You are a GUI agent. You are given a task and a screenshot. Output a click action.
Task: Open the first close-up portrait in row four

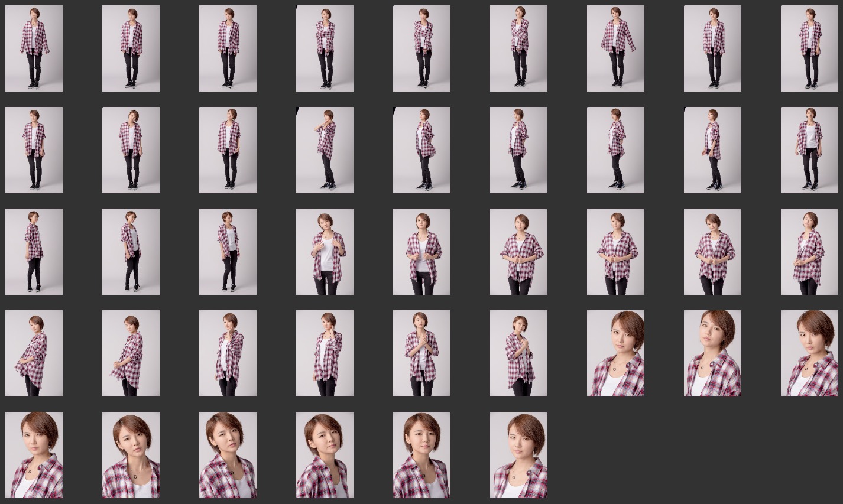[x=615, y=353]
